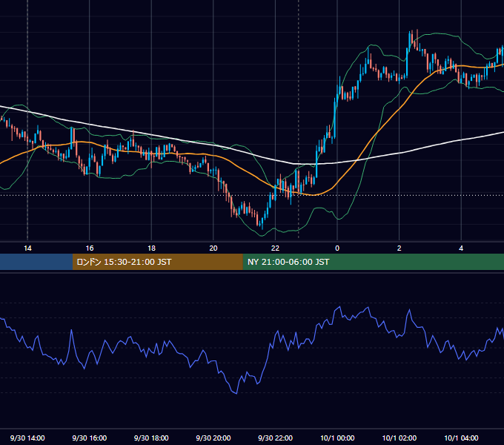Click the 14 hour label on price chart axis
The height and width of the screenshot is (445, 504).
[27, 248]
